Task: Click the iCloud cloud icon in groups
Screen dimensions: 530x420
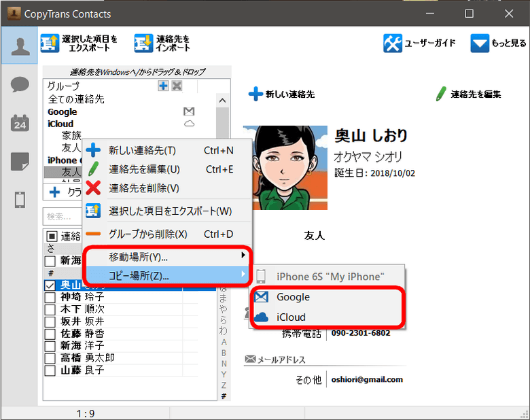Action: [189, 124]
